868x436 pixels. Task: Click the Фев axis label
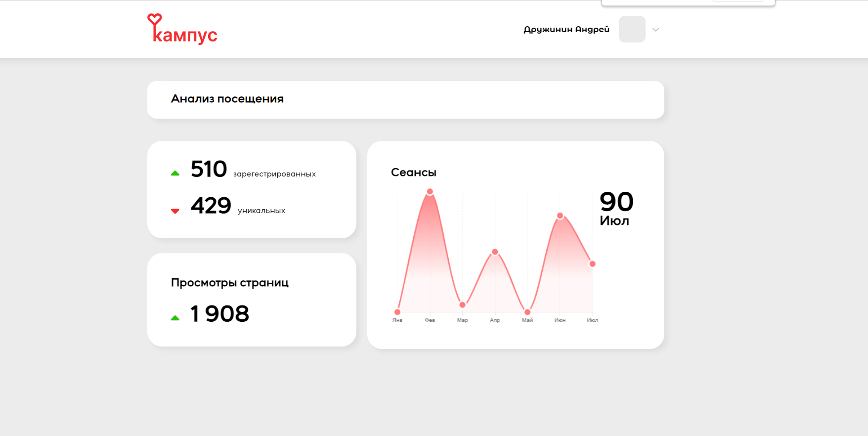pos(430,320)
